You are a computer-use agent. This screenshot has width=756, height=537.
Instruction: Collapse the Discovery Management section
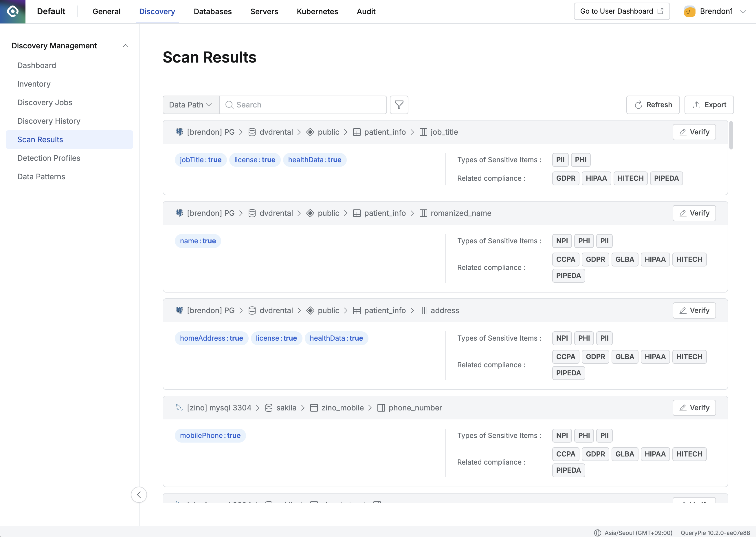[x=126, y=46]
